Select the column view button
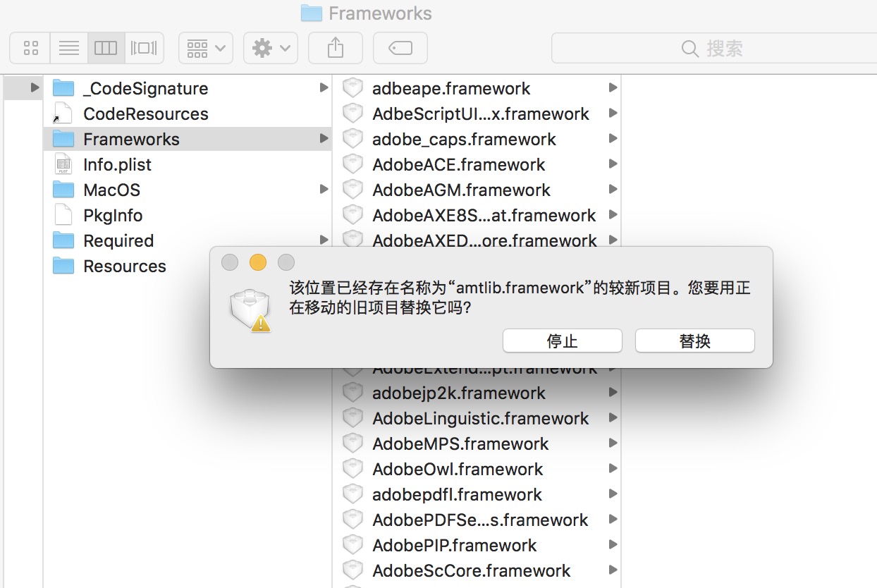 (x=106, y=48)
